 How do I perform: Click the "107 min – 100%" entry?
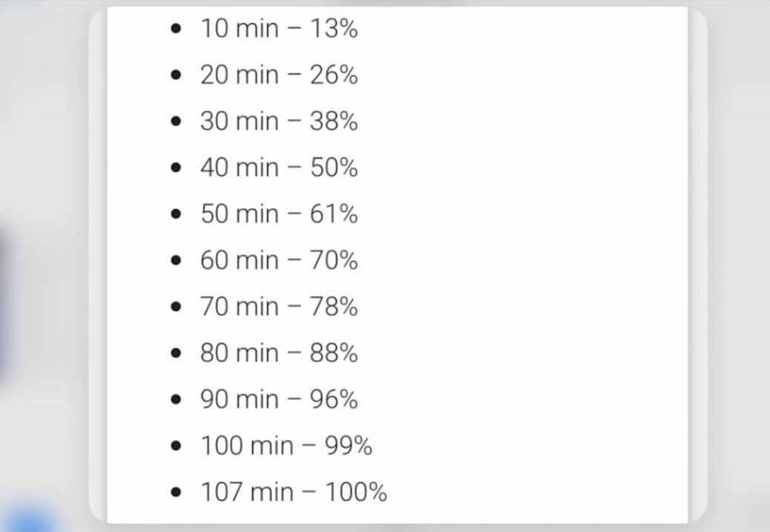point(294,492)
